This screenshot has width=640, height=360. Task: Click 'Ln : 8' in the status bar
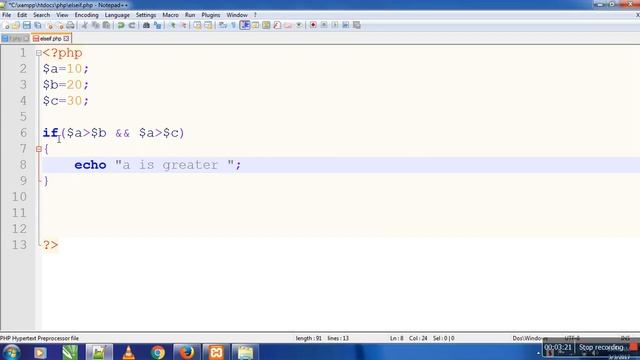[396, 338]
